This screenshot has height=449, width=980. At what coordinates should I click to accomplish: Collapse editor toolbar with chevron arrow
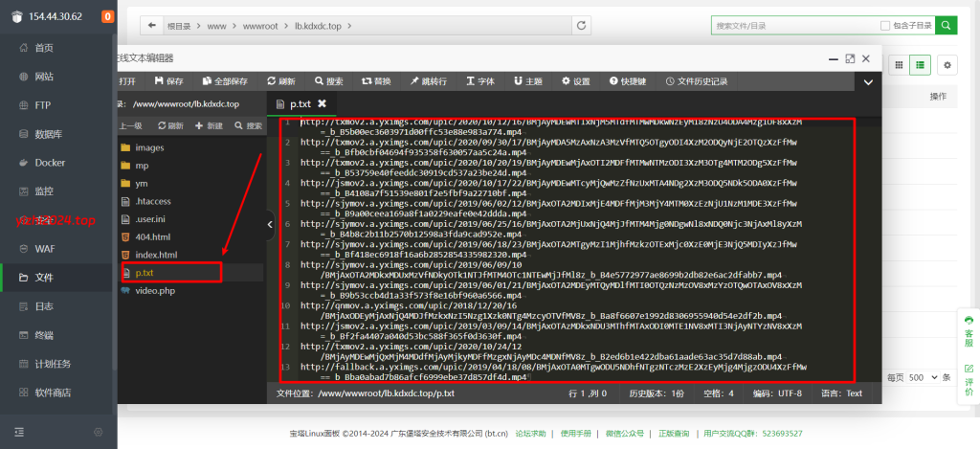(868, 82)
